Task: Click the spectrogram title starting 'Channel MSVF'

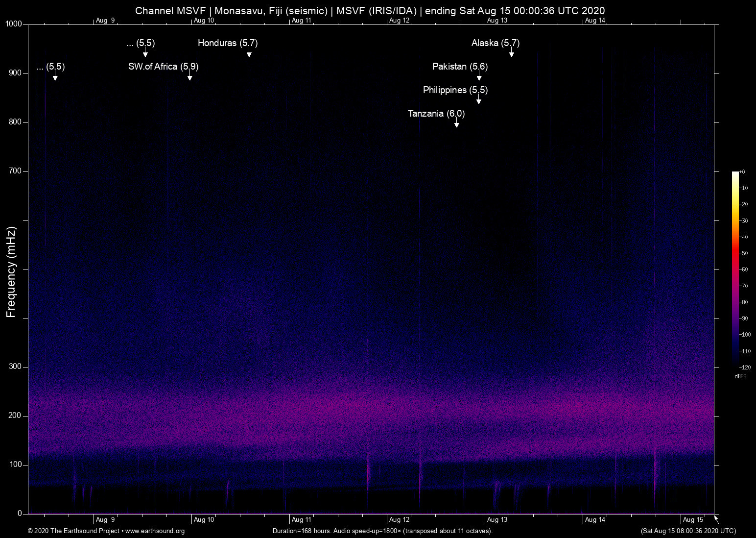Action: click(370, 10)
